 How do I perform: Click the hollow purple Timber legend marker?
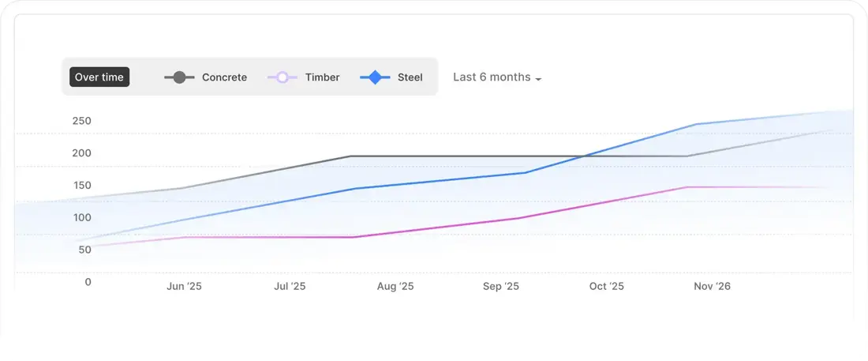point(282,77)
